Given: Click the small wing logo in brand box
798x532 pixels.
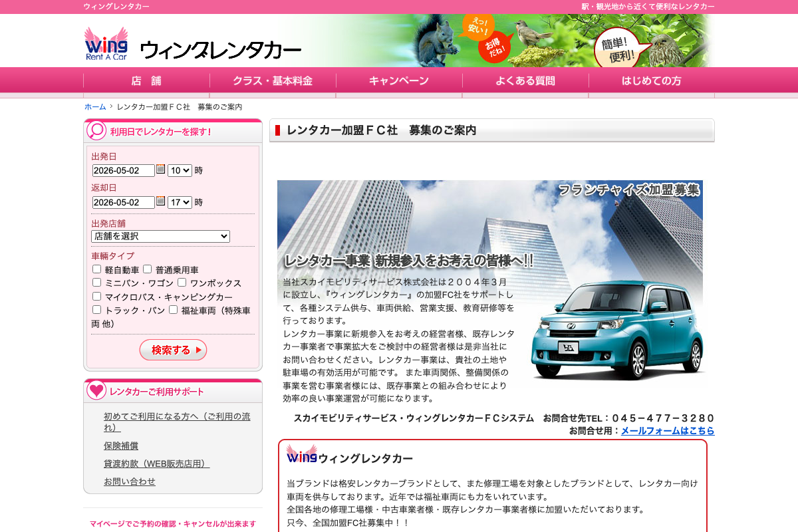Looking at the screenshot, I should coord(302,455).
